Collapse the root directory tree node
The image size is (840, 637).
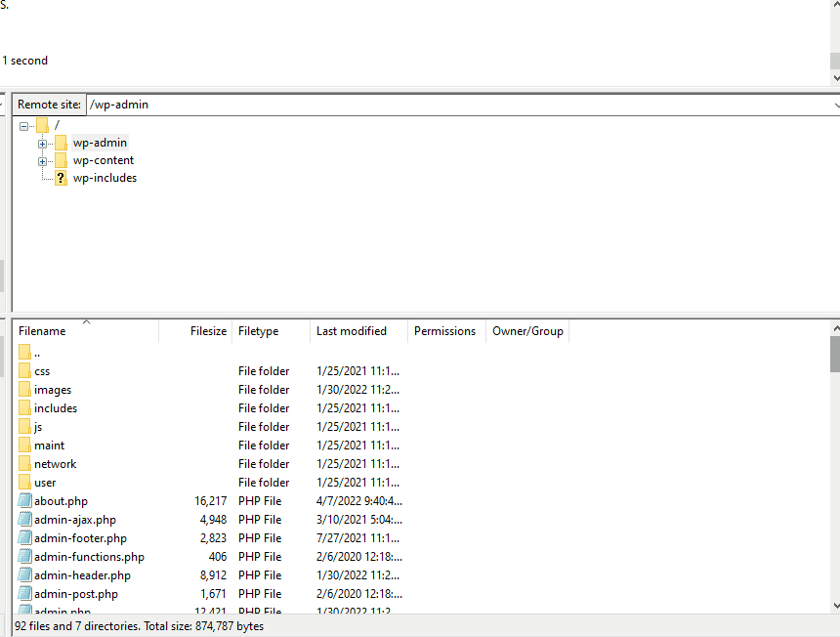click(24, 126)
